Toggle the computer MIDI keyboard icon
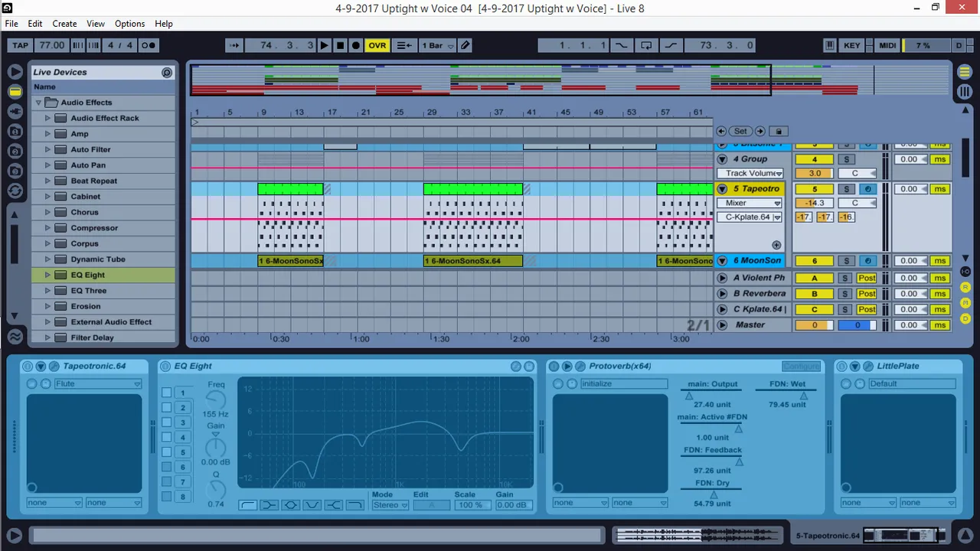This screenshot has width=980, height=551. coord(829,45)
